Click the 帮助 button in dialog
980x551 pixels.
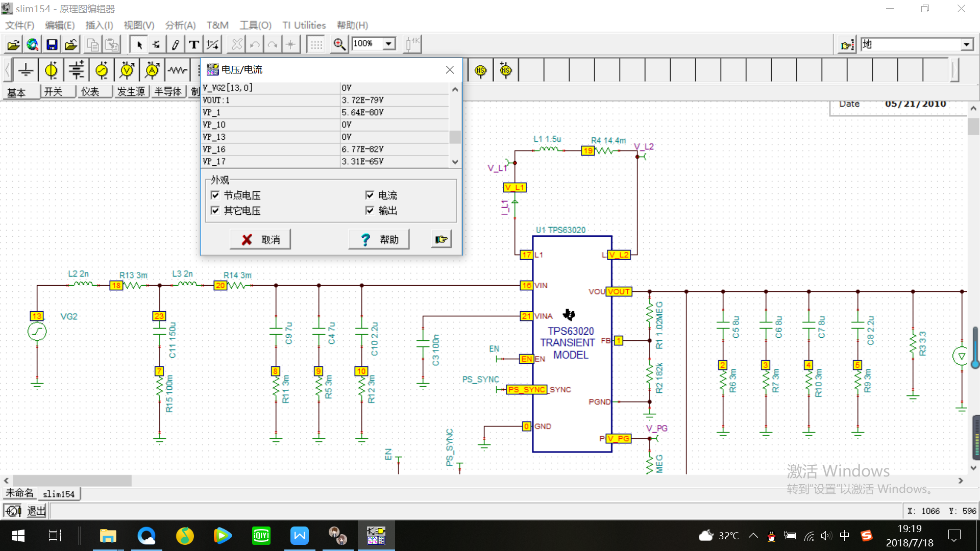pos(379,239)
